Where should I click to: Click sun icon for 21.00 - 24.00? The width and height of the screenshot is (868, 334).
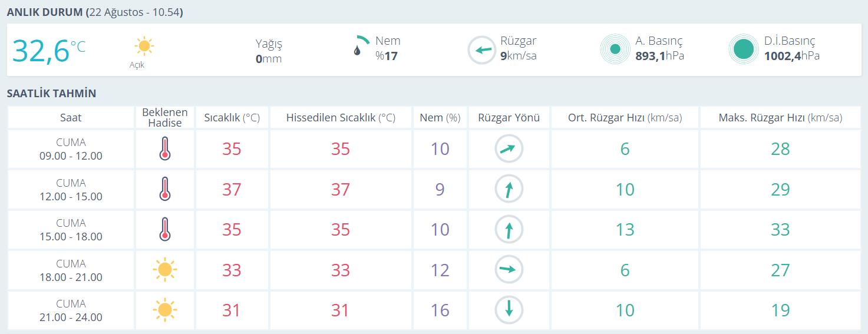pyautogui.click(x=164, y=310)
